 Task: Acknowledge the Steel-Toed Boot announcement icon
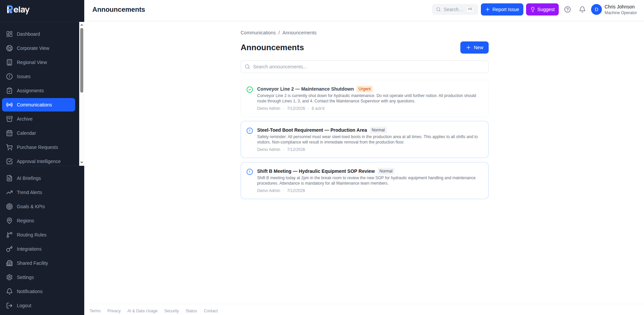pos(250,131)
